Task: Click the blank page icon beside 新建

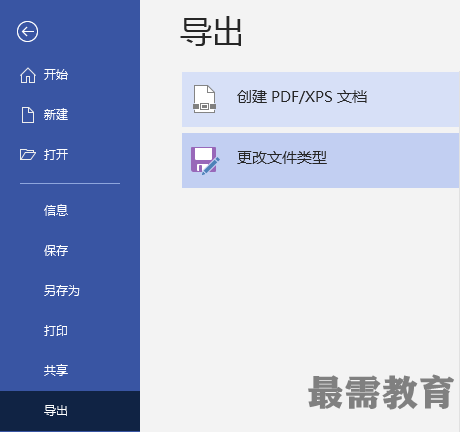Action: point(28,115)
